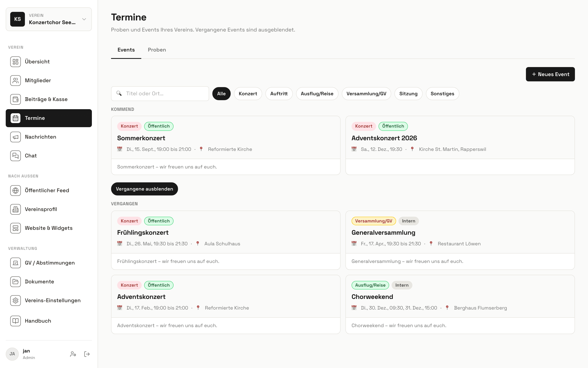588x368 pixels.
Task: Click Vereins-Einstellungen gear icon
Action: [16, 300]
